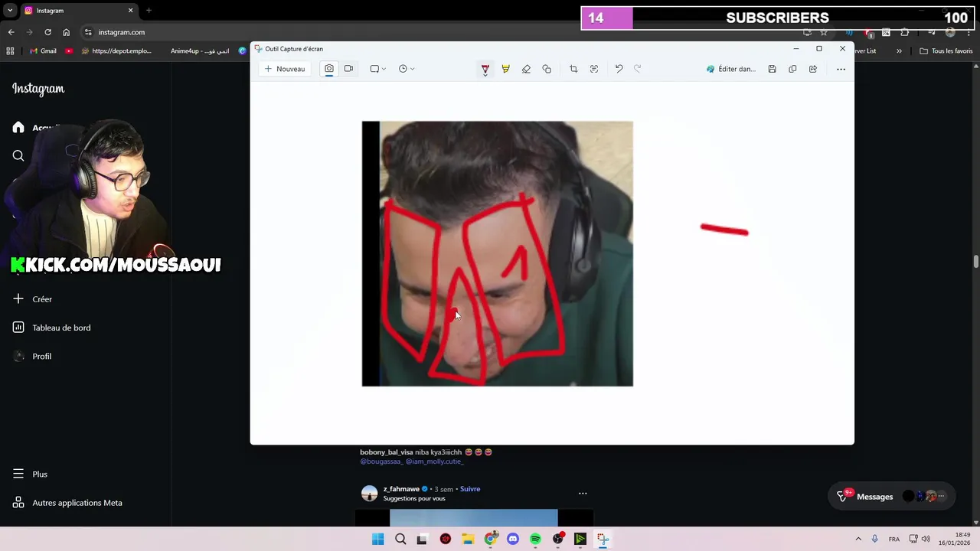Undo the last drawing stroke
This screenshot has width=980, height=551.
click(x=619, y=69)
